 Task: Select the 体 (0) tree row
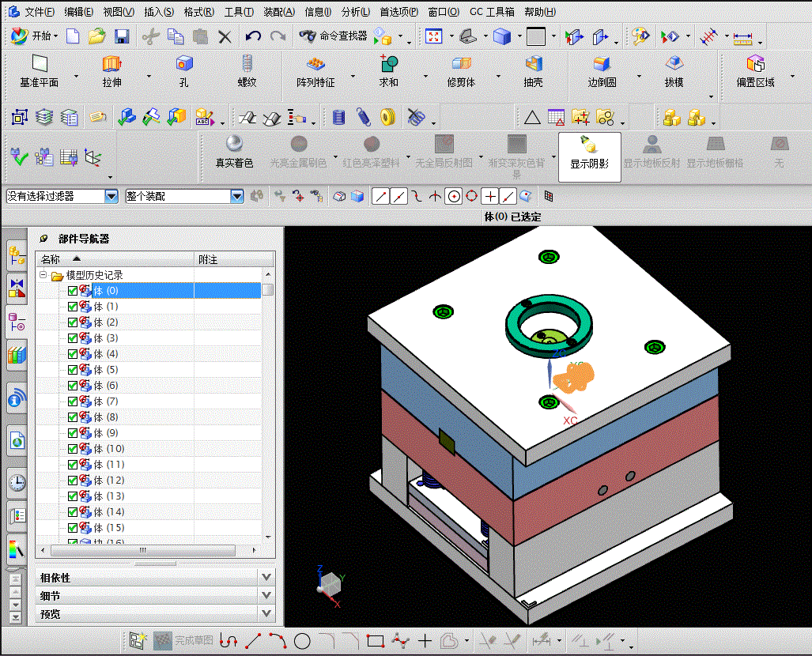point(149,291)
